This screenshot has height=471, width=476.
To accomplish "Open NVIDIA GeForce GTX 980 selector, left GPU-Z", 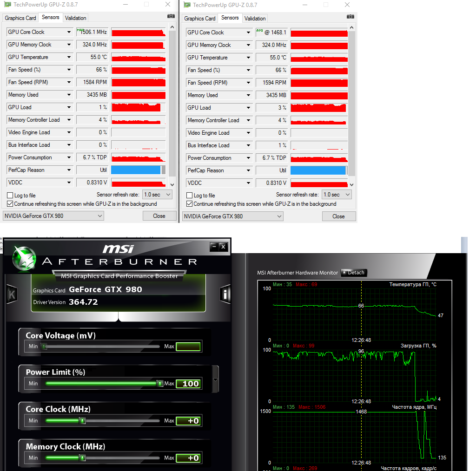I will point(53,216).
